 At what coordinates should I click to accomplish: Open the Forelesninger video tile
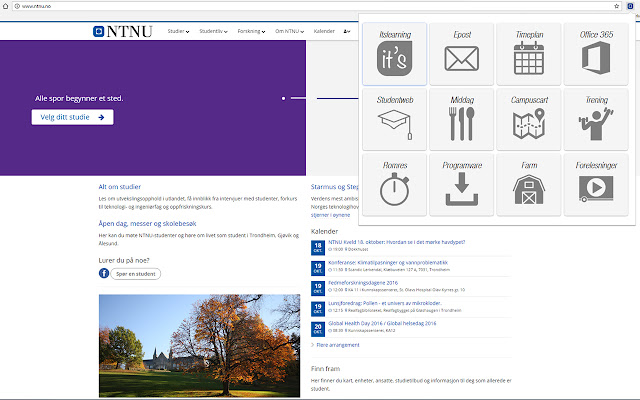pos(596,184)
